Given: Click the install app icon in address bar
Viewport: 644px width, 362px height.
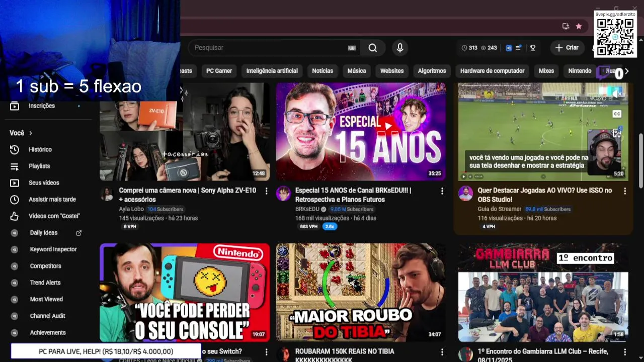Looking at the screenshot, I should pos(566,26).
